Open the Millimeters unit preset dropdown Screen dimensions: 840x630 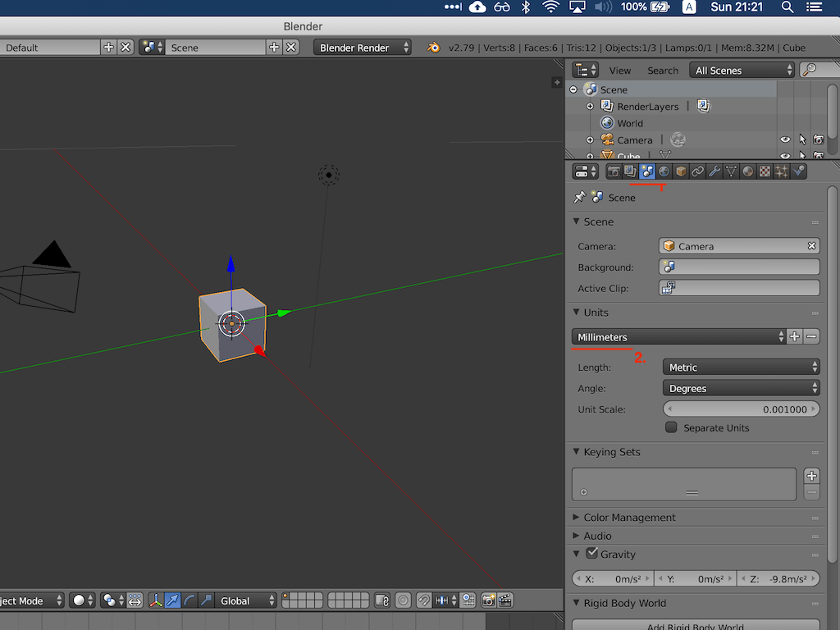coord(678,337)
